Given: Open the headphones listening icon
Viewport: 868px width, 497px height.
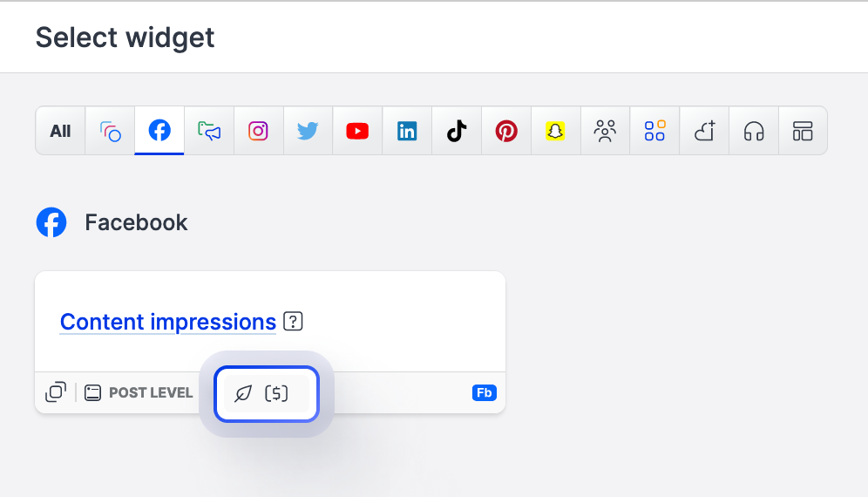Looking at the screenshot, I should 754,132.
